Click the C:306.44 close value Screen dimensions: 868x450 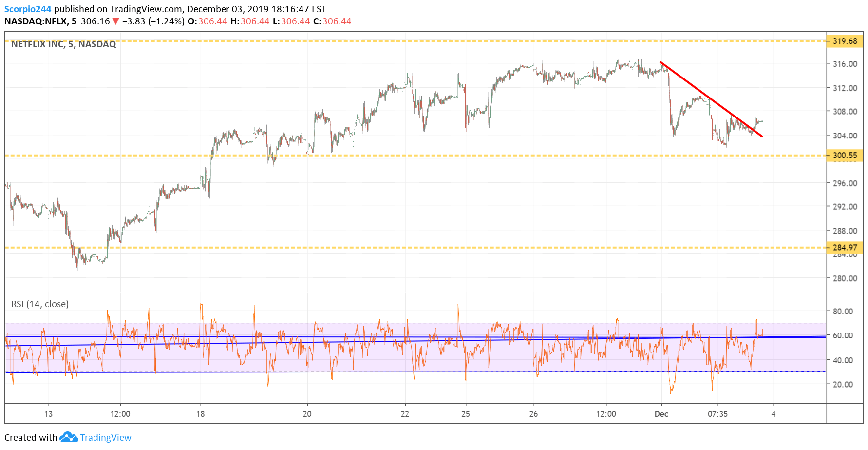click(x=332, y=21)
